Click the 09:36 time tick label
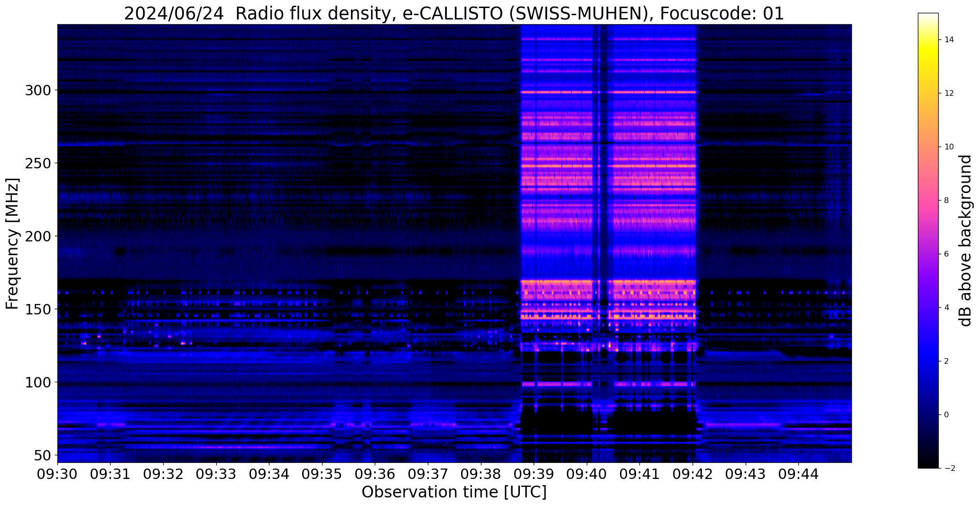 pos(375,474)
